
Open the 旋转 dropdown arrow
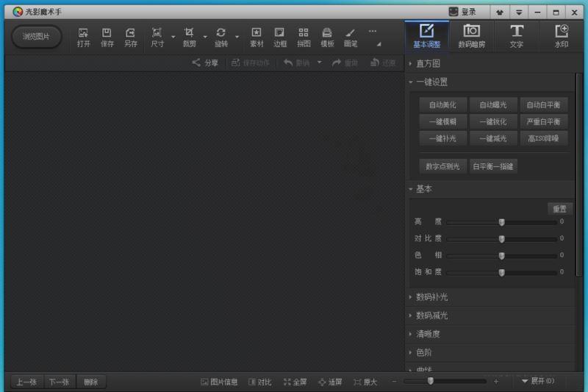pyautogui.click(x=237, y=37)
